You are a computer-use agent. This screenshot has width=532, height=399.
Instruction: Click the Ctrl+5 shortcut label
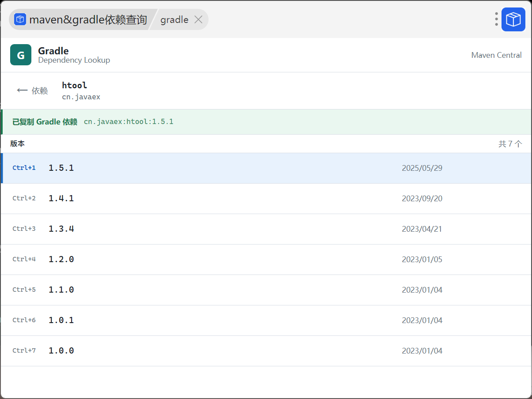pos(24,290)
